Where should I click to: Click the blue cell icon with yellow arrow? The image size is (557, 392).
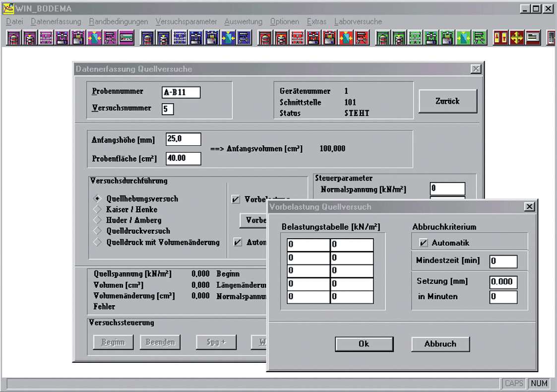[163, 38]
